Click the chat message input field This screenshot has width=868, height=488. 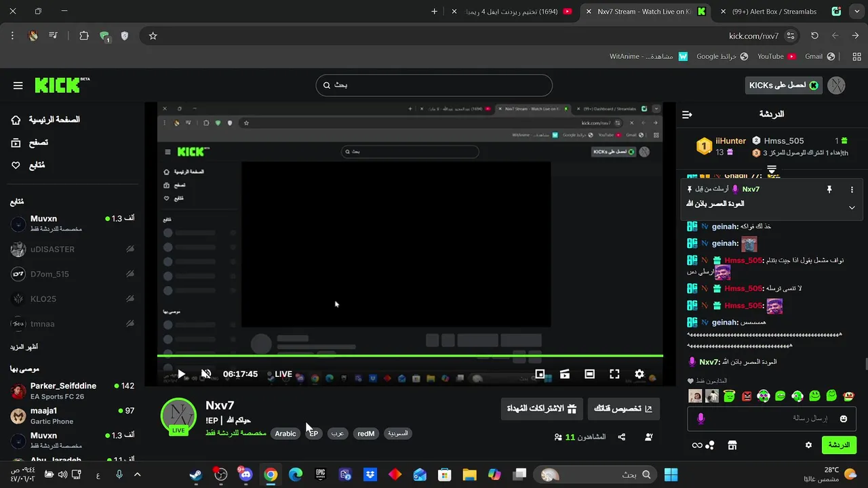[x=772, y=419]
